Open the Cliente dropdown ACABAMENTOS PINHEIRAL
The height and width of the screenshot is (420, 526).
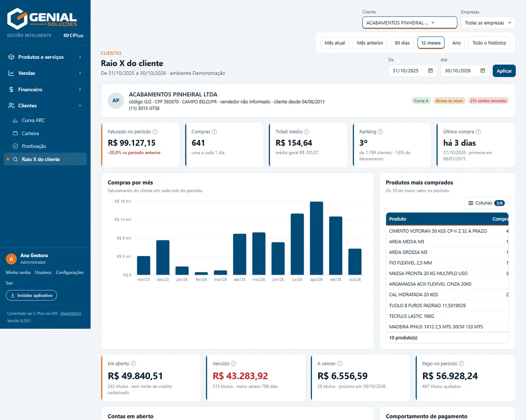click(x=410, y=23)
